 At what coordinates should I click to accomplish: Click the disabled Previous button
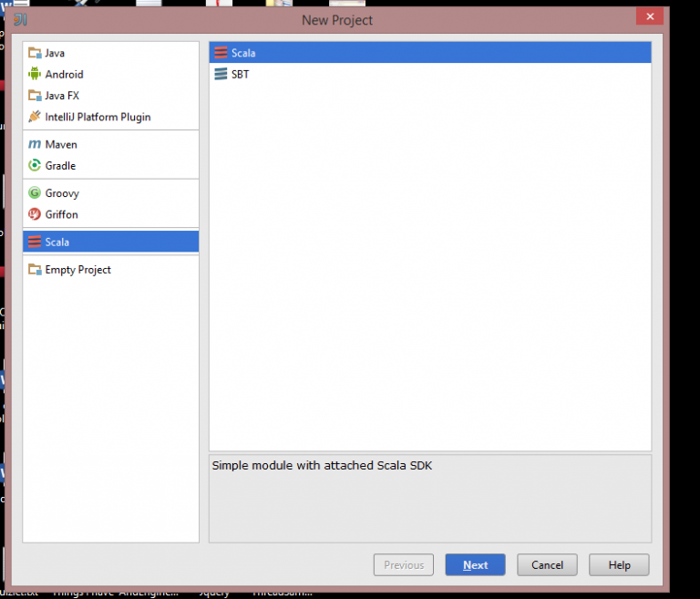tap(403, 565)
